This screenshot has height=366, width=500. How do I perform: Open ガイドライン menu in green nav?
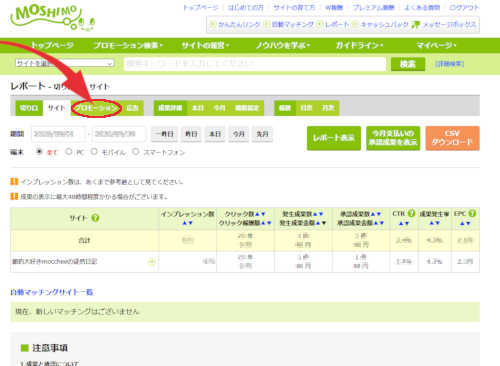pos(359,45)
